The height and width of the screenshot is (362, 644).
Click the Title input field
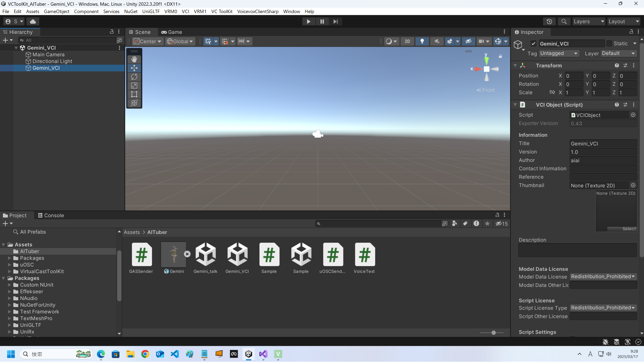[x=603, y=143]
